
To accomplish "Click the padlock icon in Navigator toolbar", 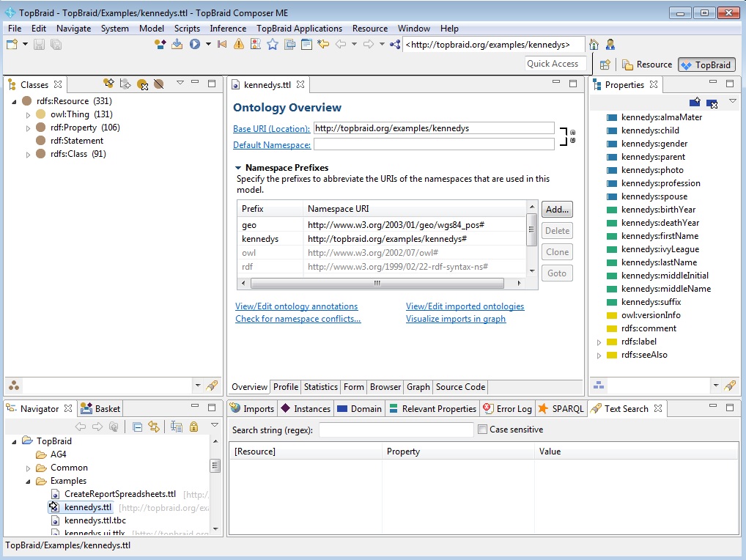I will [x=193, y=427].
